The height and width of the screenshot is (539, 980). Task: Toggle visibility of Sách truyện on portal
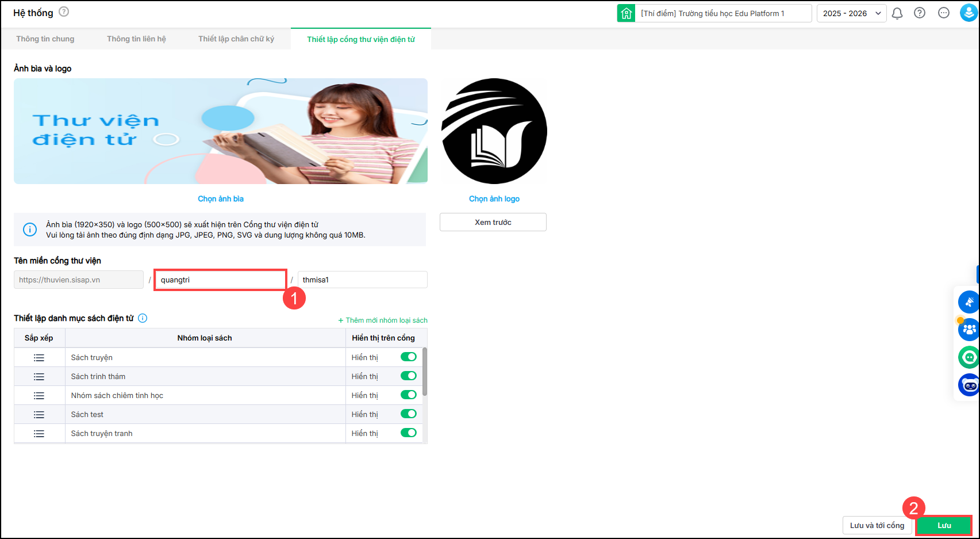pos(408,357)
